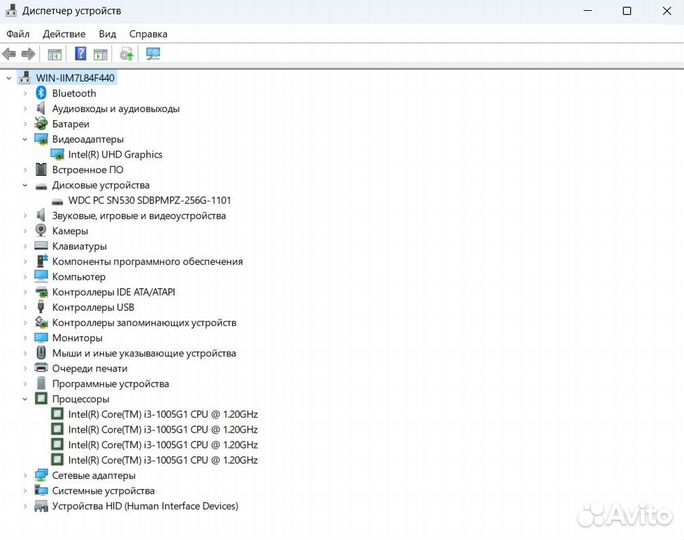Click the Компьютер monitor icon

[41, 276]
